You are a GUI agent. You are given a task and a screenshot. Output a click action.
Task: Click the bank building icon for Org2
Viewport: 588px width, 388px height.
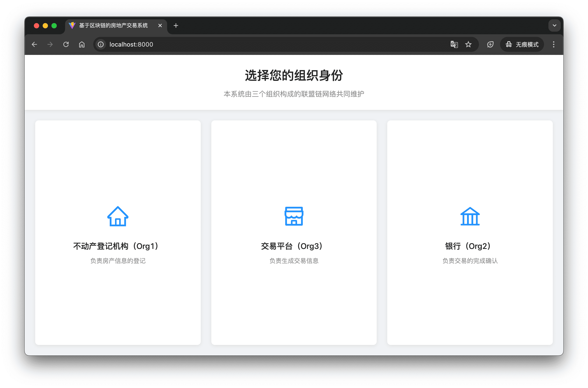470,216
